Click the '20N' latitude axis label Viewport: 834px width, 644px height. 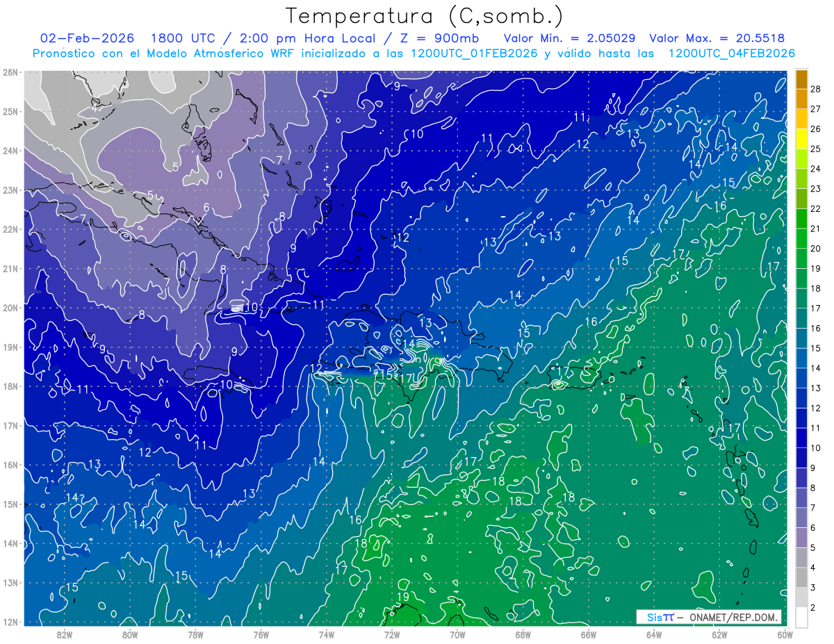10,308
